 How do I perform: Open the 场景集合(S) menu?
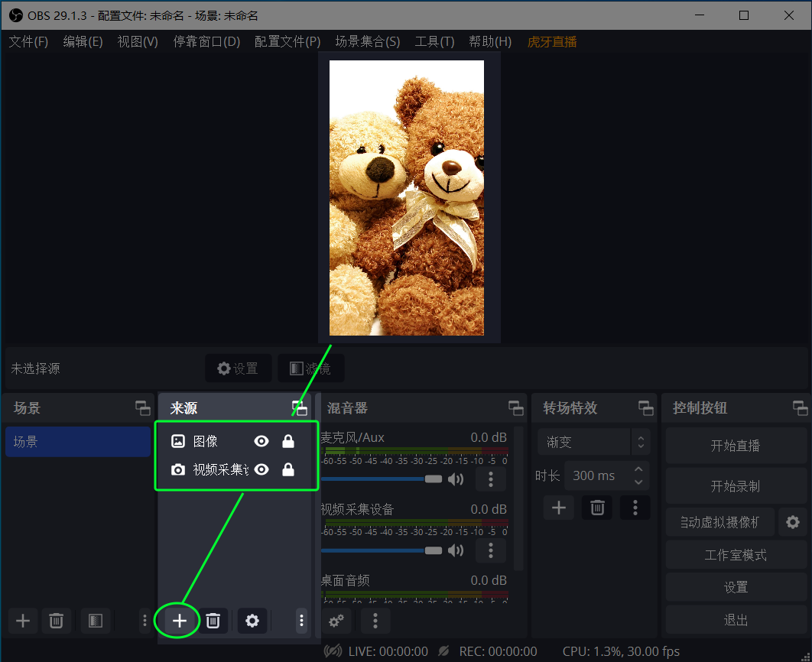point(367,41)
